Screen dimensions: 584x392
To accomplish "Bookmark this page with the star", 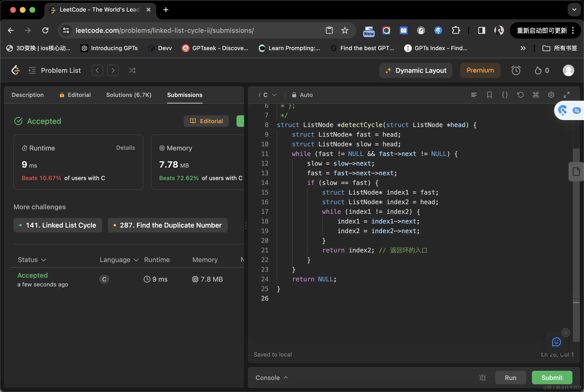I will coord(345,31).
